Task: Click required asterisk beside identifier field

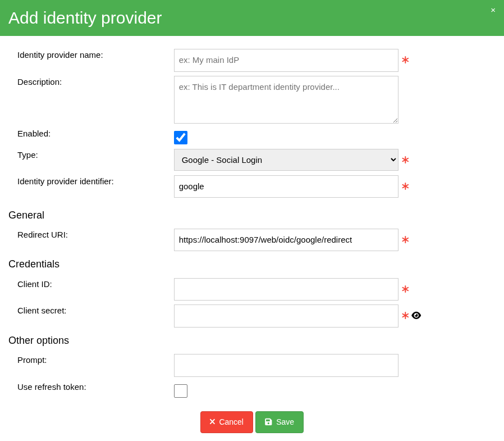Action: pyautogui.click(x=405, y=186)
